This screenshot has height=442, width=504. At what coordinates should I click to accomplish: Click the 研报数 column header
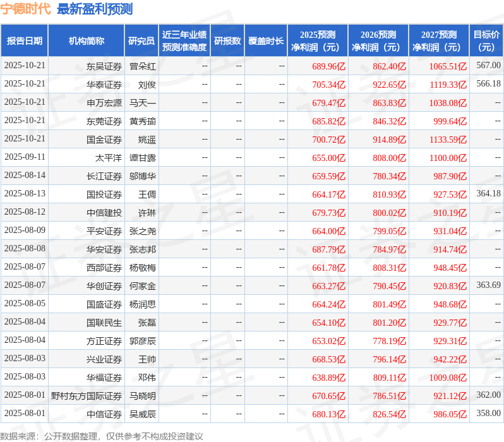227,40
